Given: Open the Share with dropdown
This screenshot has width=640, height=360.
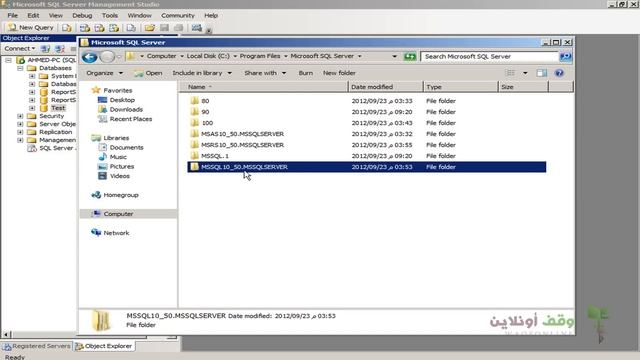Looking at the screenshot, I should [265, 73].
